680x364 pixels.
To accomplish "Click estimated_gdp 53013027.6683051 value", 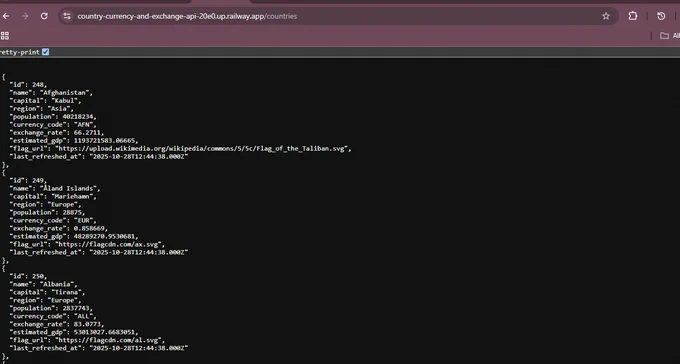I will click(104, 332).
